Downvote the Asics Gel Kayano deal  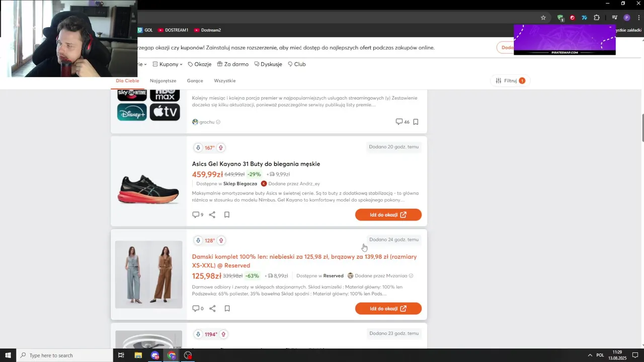coord(198,148)
